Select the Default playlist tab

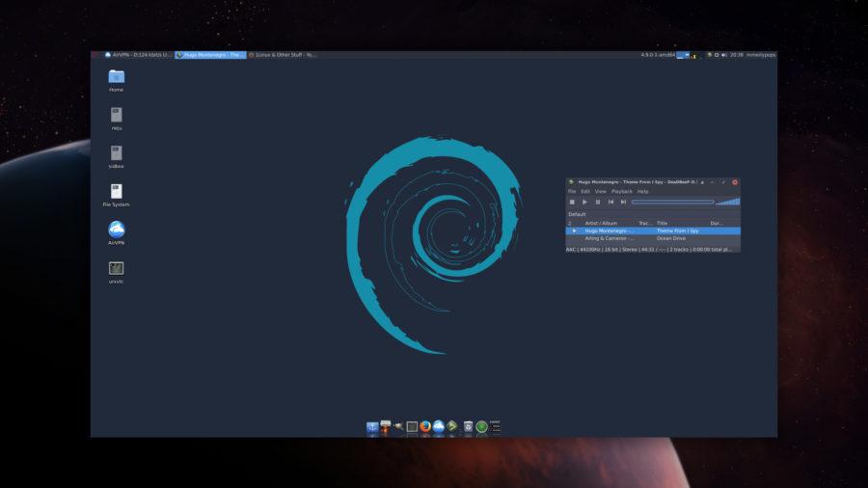577,214
